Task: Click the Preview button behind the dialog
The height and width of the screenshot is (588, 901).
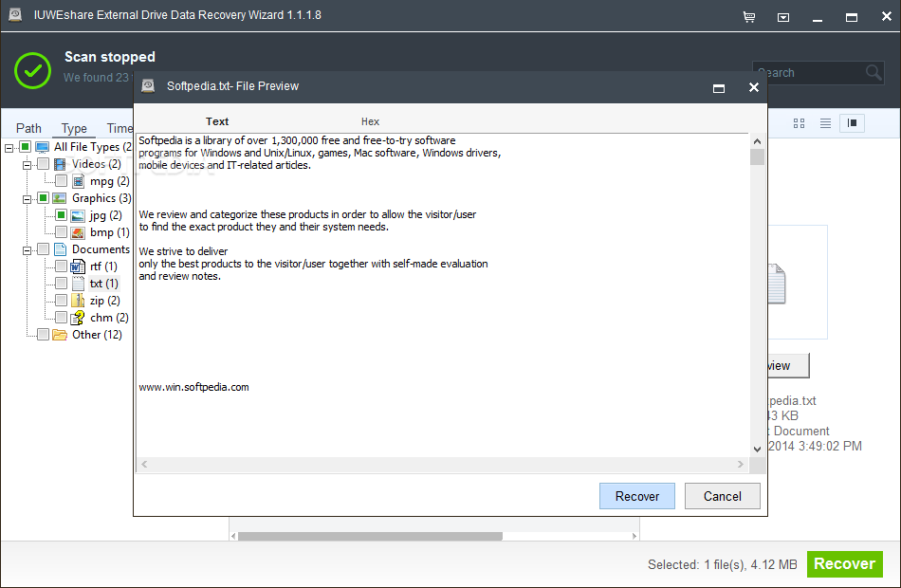Action: click(x=788, y=365)
